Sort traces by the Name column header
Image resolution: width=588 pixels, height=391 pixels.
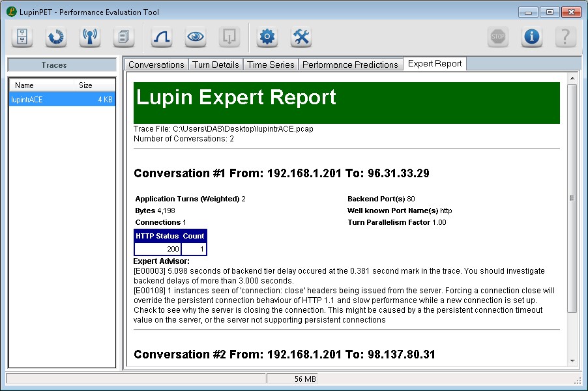41,85
